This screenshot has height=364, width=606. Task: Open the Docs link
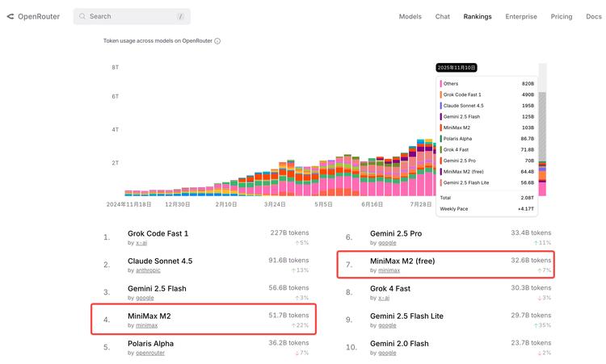pos(593,16)
